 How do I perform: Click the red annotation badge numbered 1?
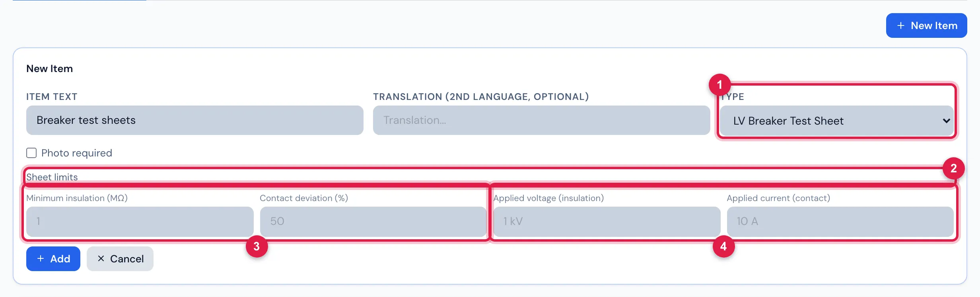tap(719, 84)
